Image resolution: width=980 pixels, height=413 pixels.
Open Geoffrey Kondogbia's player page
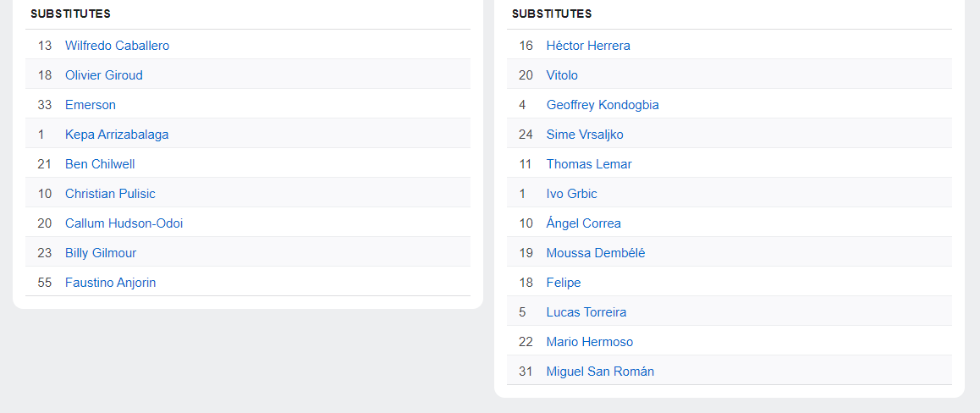point(603,105)
